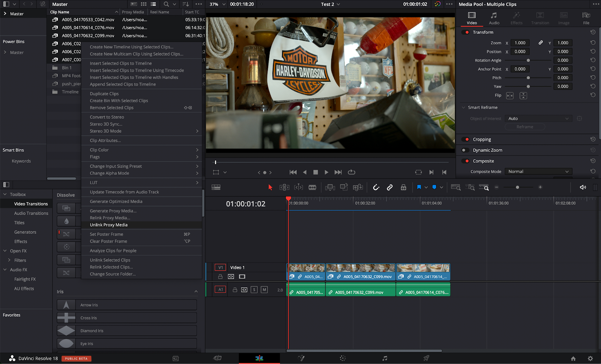Open the Object of Interest Auto dropdown
601x364 pixels.
click(x=538, y=119)
